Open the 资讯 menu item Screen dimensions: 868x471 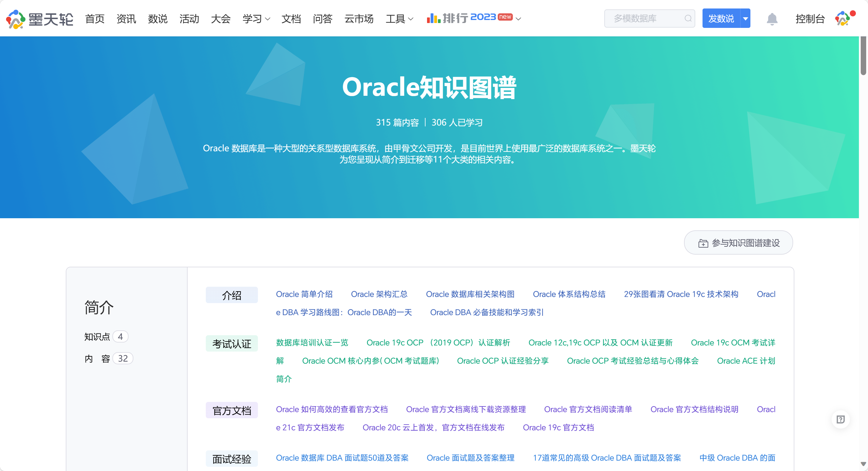click(126, 19)
